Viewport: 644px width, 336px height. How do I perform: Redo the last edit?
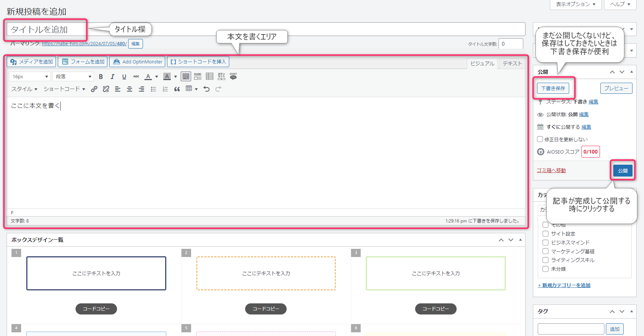[x=218, y=89]
